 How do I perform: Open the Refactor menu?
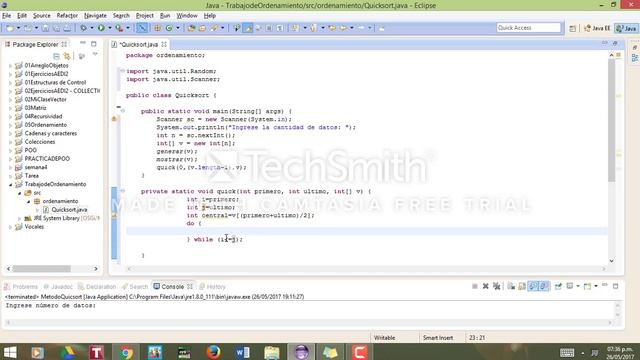click(67, 16)
